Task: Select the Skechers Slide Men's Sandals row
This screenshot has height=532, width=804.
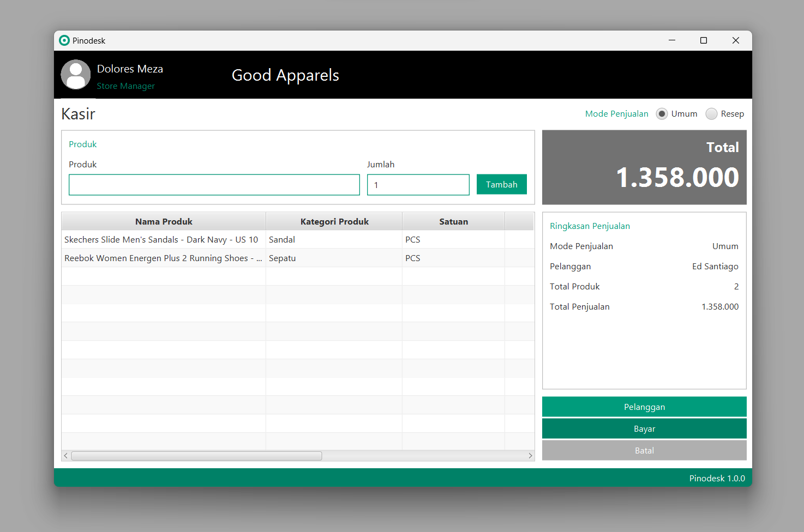Action: (161, 240)
